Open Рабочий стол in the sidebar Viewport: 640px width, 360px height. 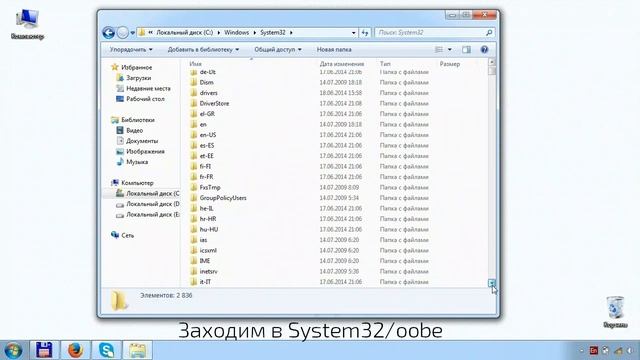tap(145, 99)
